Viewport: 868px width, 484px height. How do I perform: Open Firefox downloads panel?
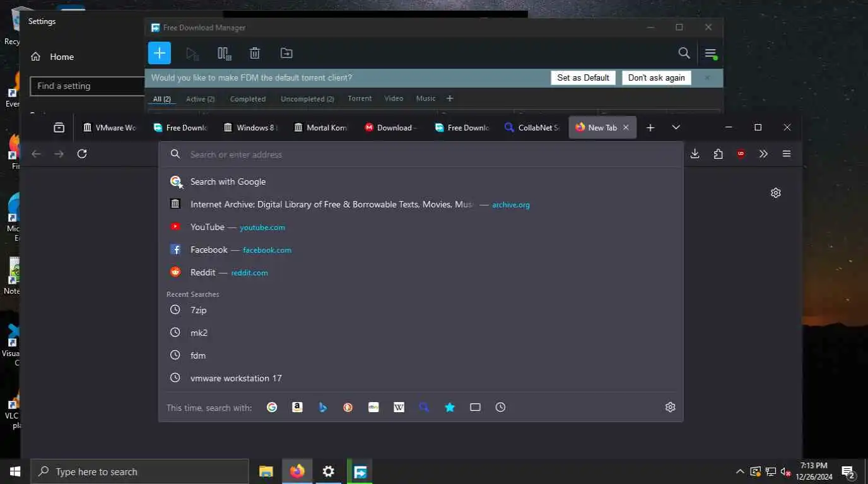(695, 154)
